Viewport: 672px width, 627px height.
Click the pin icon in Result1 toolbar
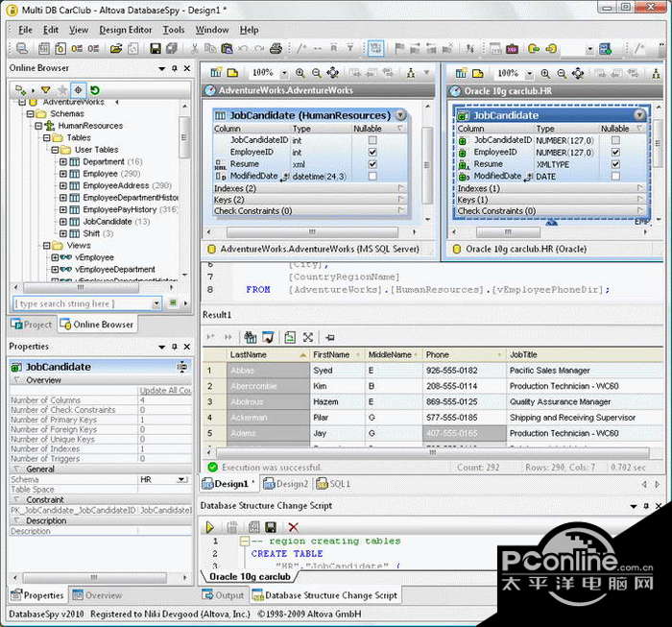point(329,338)
